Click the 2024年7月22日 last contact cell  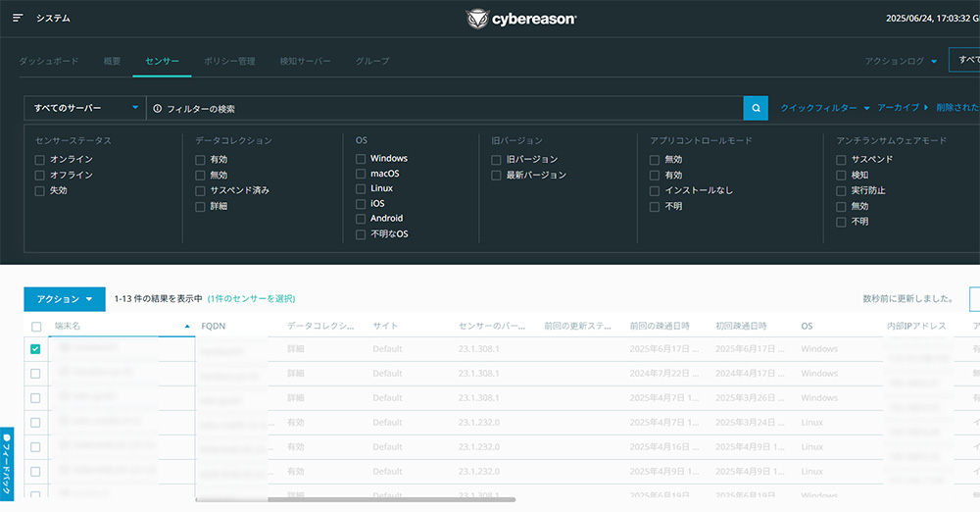pyautogui.click(x=664, y=374)
